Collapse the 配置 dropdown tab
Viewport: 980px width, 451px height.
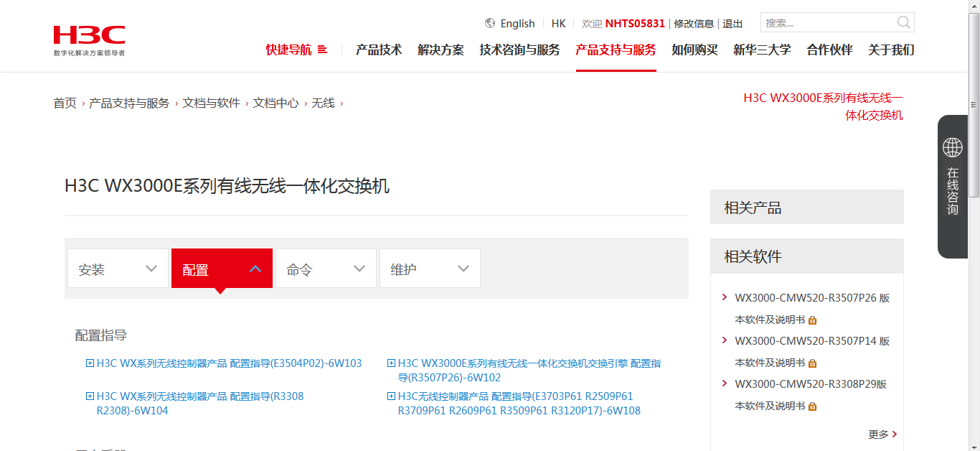222,269
